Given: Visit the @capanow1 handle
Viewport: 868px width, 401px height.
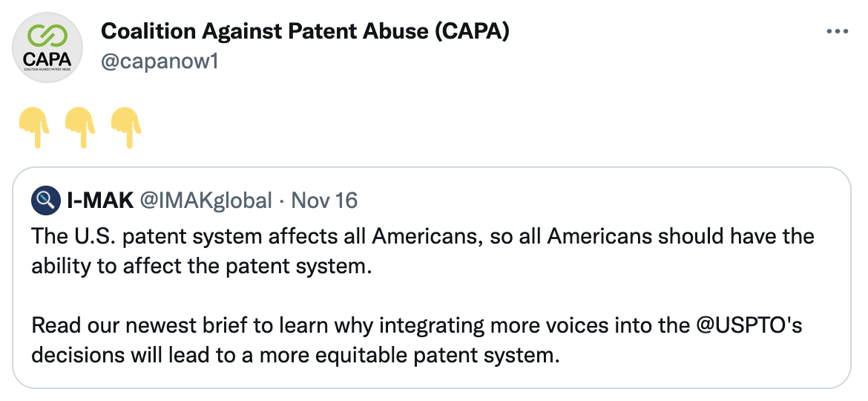Looking at the screenshot, I should coord(160,61).
